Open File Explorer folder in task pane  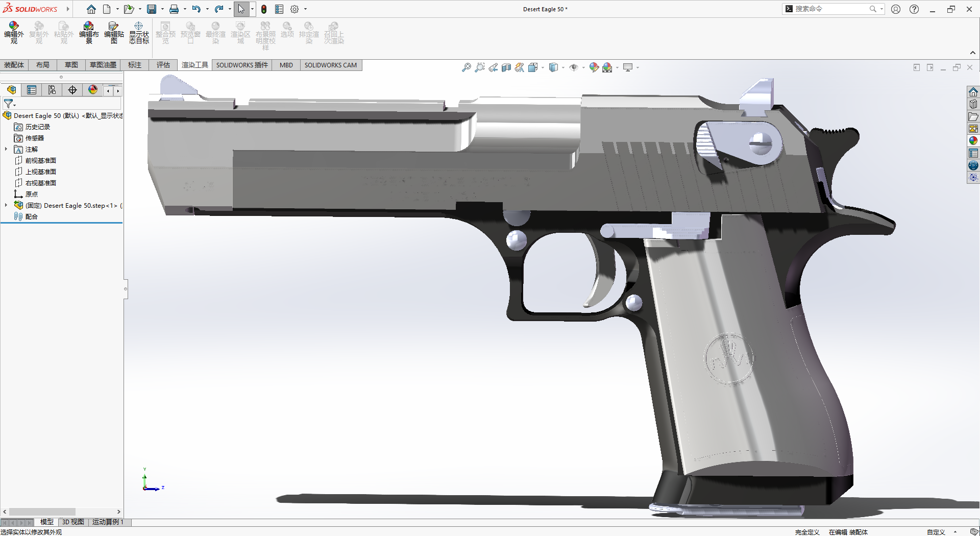(973, 116)
